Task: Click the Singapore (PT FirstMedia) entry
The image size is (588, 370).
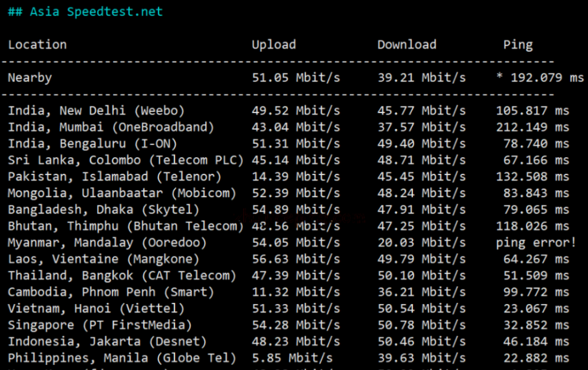Action: (x=100, y=325)
